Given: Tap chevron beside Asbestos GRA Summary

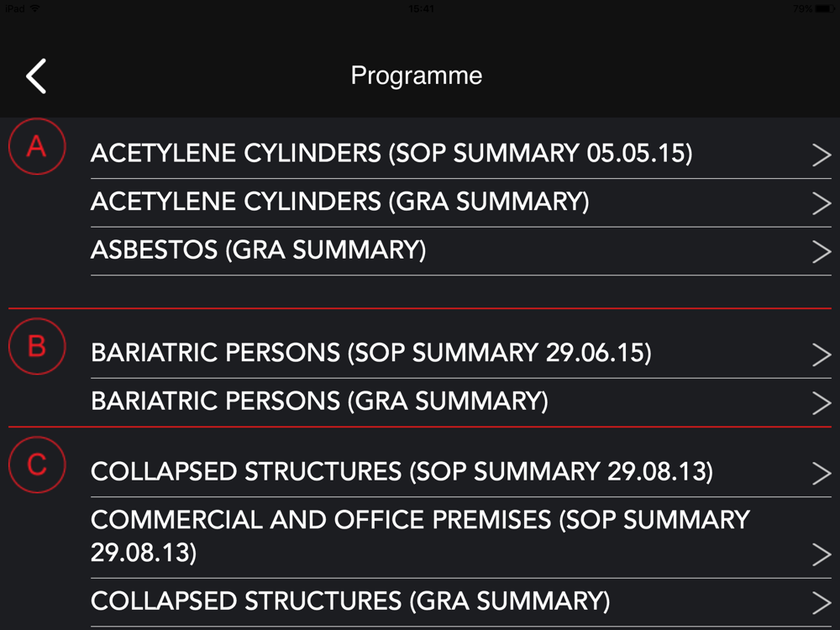Looking at the screenshot, I should coord(822,252).
